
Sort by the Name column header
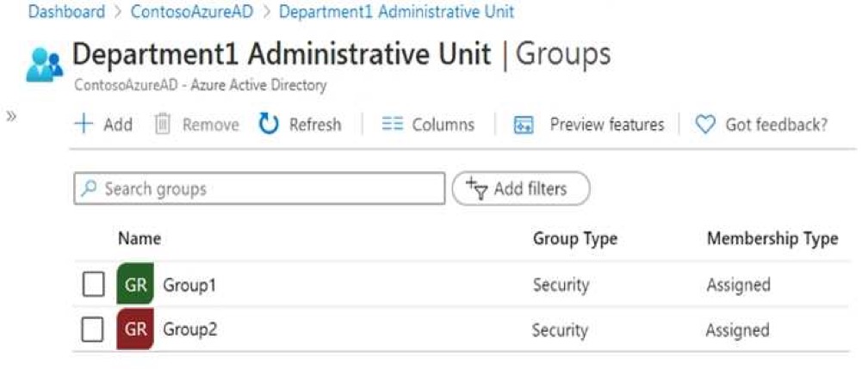pos(139,238)
